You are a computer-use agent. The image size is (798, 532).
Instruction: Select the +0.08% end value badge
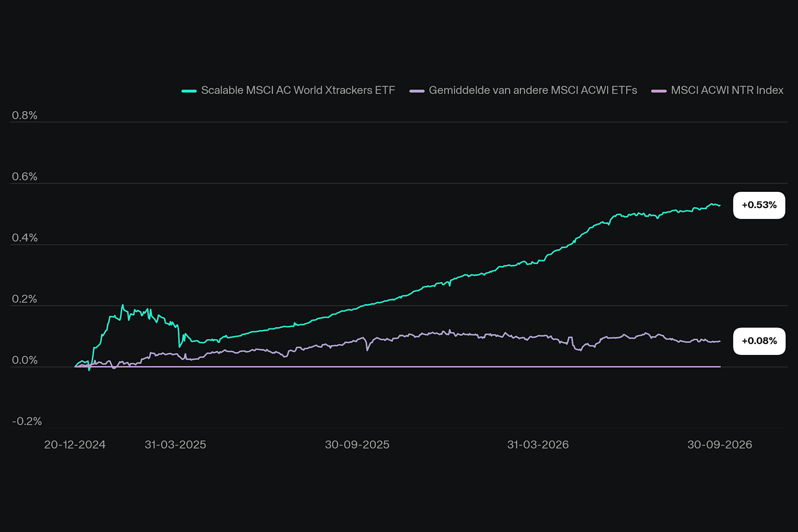759,341
